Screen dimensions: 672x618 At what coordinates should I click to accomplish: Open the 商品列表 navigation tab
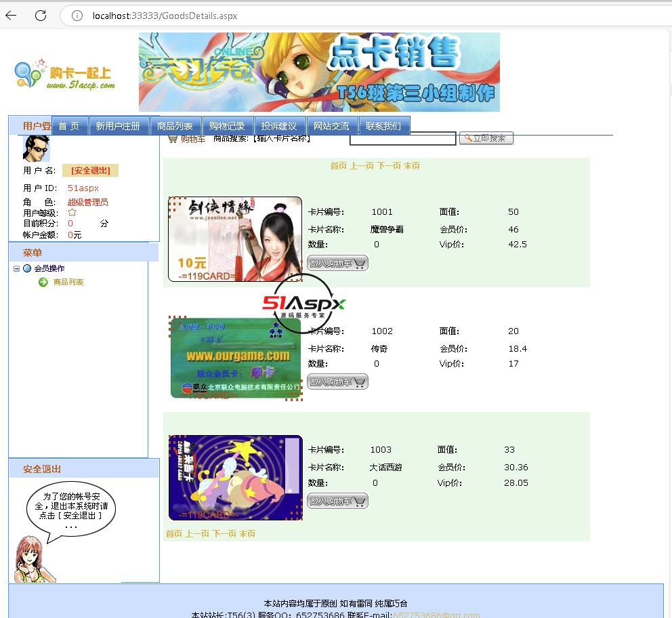tap(175, 125)
